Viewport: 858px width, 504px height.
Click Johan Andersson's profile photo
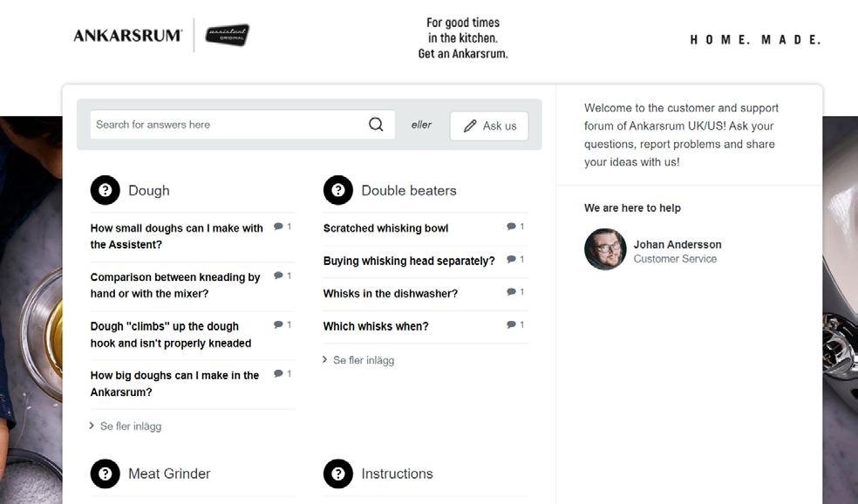coord(605,249)
